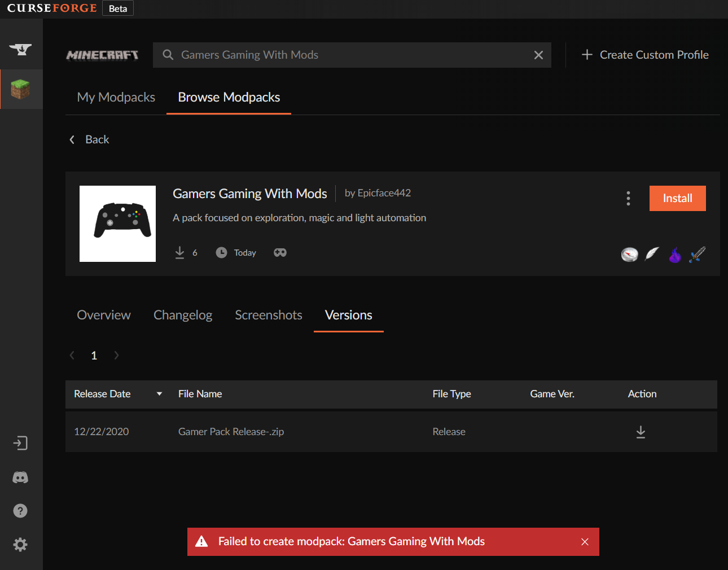
Task: Switch to Browse Modpacks tab
Action: pyautogui.click(x=229, y=97)
